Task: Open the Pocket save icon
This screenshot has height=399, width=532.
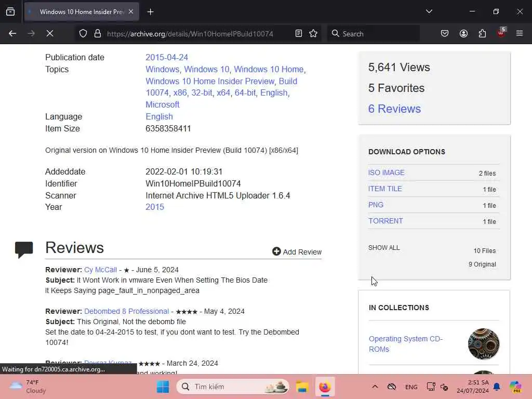Action: [x=445, y=33]
